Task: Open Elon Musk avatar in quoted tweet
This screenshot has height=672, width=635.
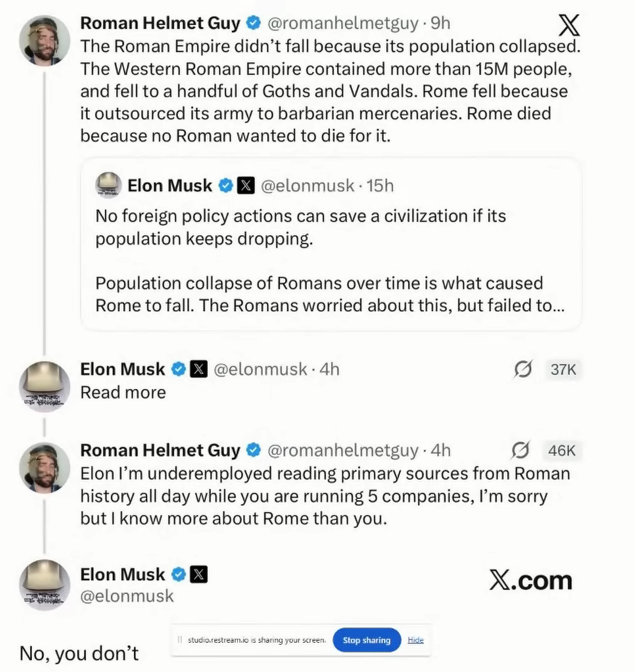Action: point(108,185)
